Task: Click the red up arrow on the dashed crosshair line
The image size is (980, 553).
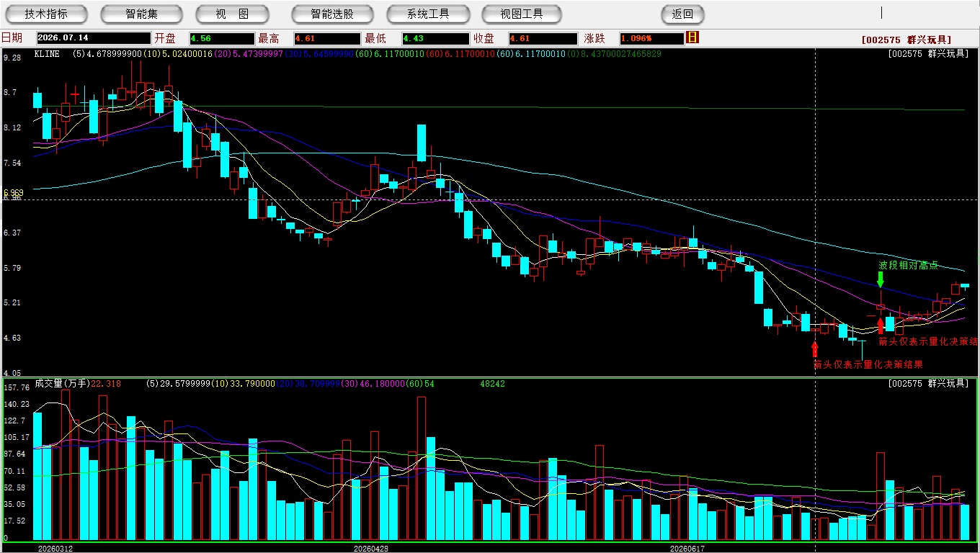Action: [x=815, y=349]
